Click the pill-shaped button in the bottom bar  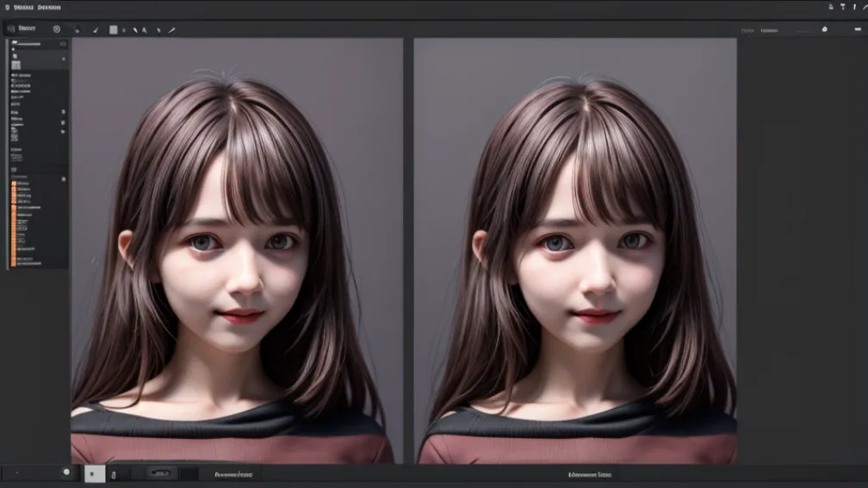coord(160,473)
